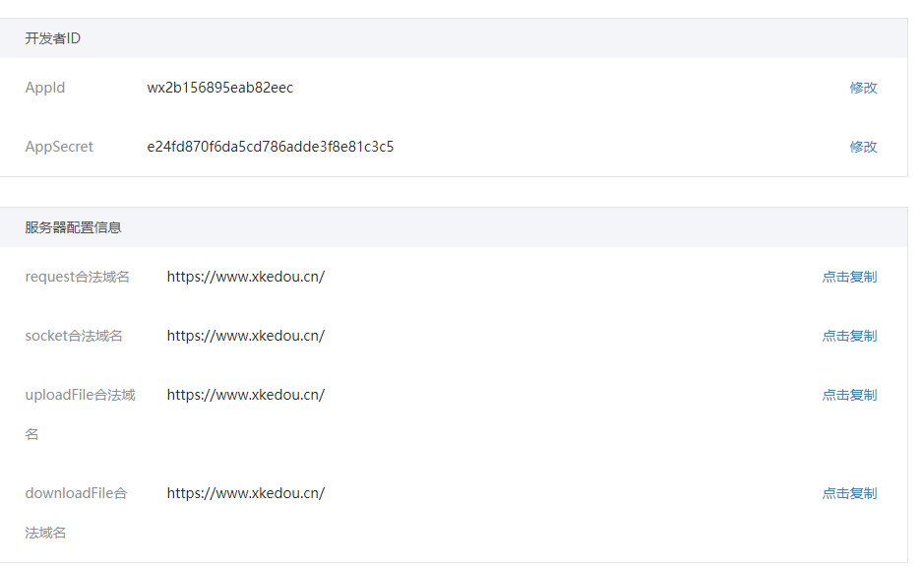
Task: Click the 服务器配置信息 section header
Action: click(x=74, y=227)
